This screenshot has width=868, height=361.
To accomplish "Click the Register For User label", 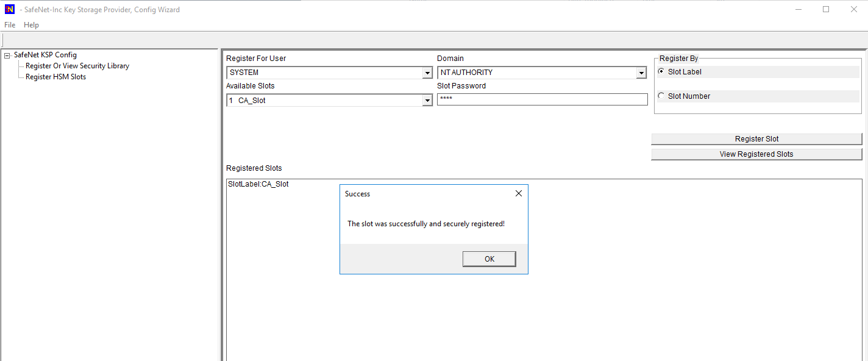I will pyautogui.click(x=256, y=59).
